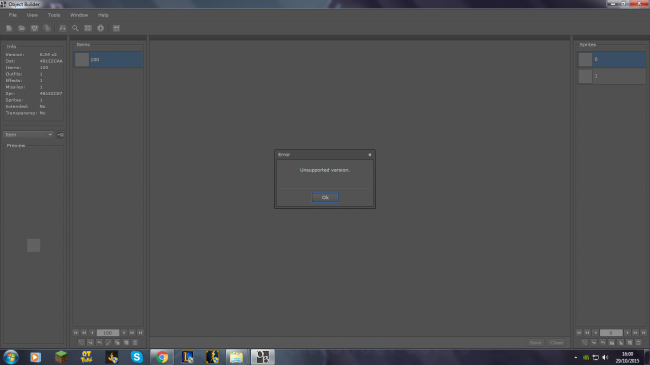Jump to the last item in Items navigation
This screenshot has height=365, width=650.
[x=141, y=333]
